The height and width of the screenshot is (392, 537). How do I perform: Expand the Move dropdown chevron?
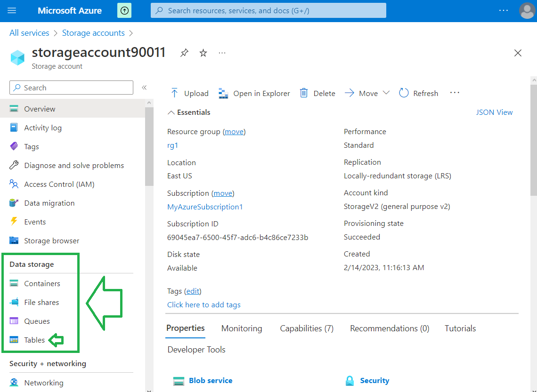coord(386,93)
